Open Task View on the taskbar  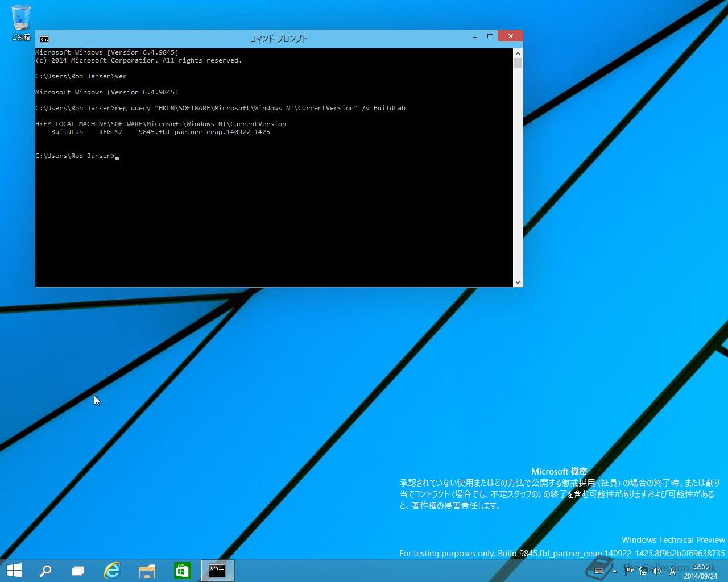(x=78, y=571)
